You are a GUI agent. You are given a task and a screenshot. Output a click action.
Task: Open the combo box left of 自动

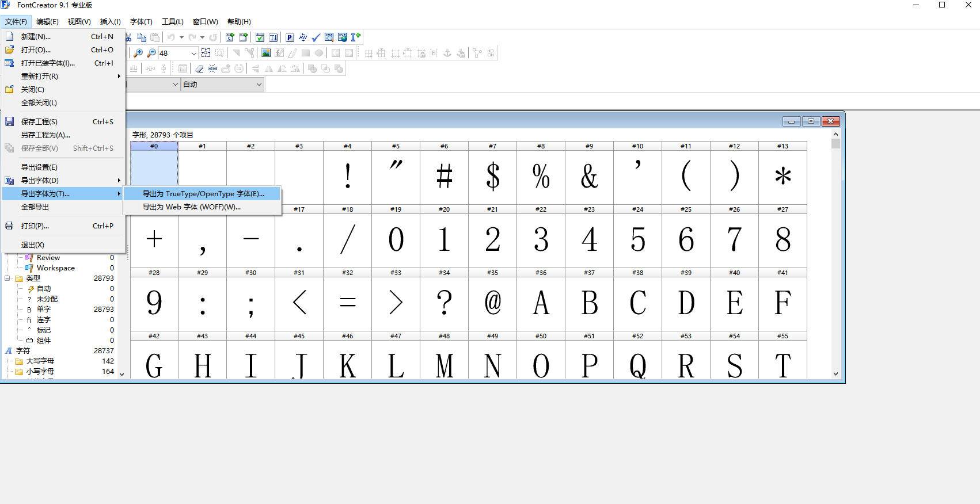(x=176, y=84)
